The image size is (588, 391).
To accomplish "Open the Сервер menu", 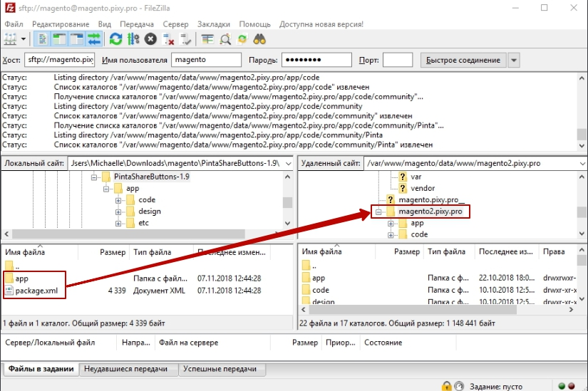I will [x=175, y=24].
